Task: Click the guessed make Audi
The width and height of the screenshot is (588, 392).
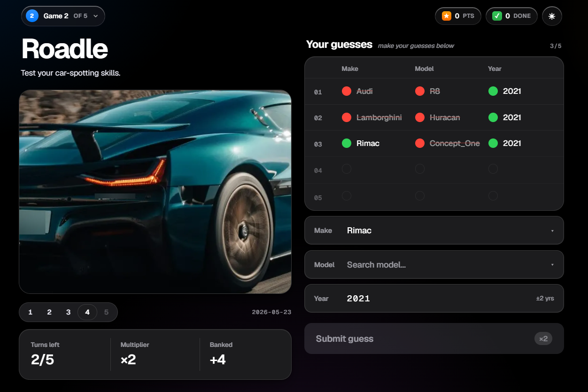Action: [364, 91]
